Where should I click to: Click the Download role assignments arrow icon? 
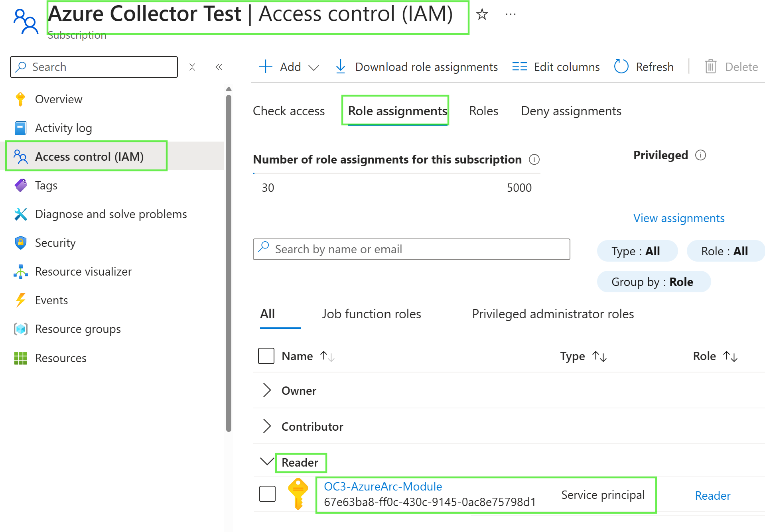click(340, 67)
